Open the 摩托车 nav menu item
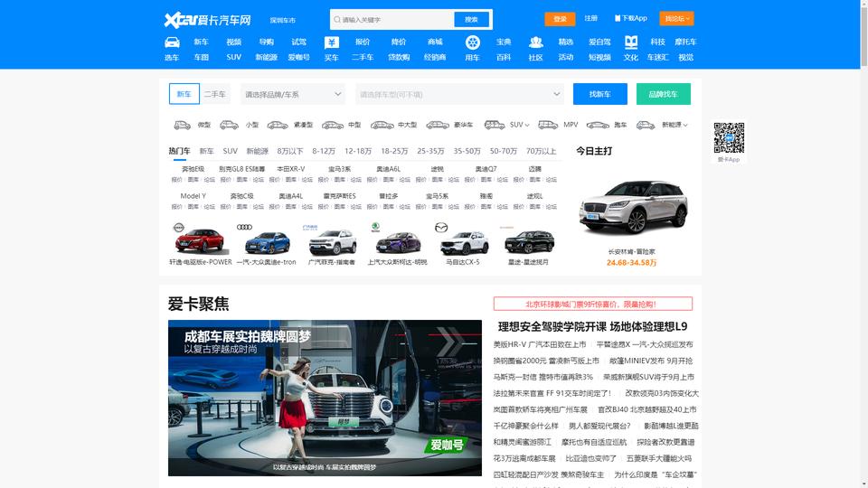The image size is (868, 488). coord(685,42)
